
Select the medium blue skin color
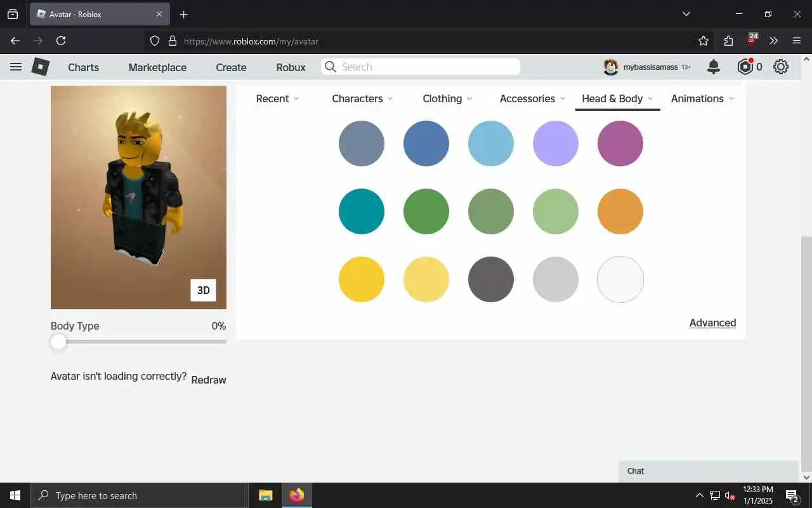coord(426,144)
